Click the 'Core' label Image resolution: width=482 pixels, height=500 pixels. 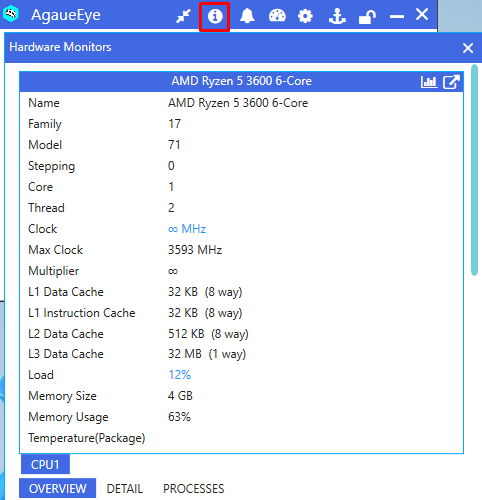click(41, 187)
